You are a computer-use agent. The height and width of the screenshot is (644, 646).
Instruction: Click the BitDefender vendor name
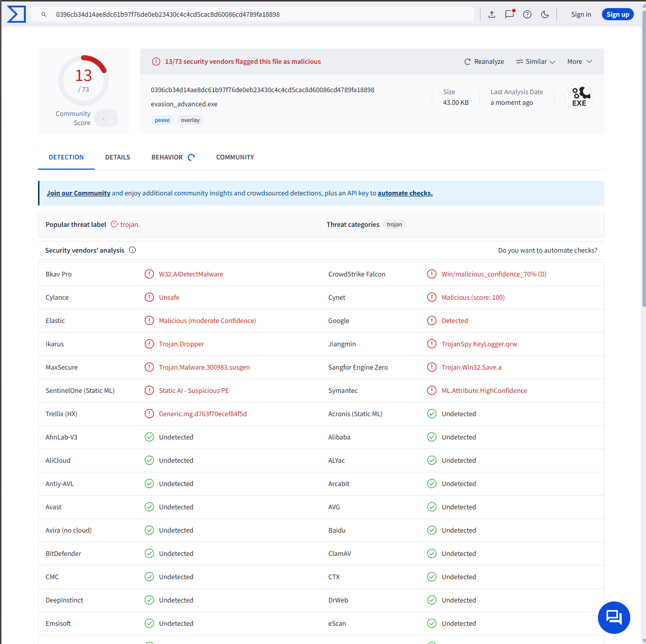coord(63,553)
